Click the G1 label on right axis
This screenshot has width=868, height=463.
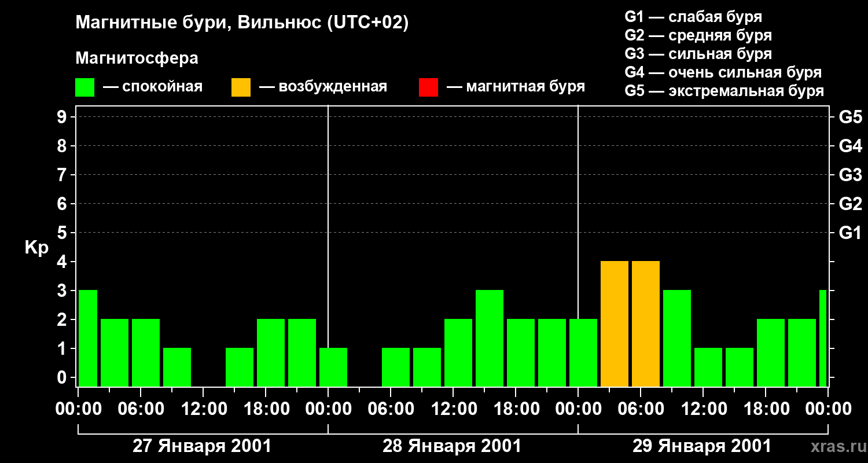850,233
